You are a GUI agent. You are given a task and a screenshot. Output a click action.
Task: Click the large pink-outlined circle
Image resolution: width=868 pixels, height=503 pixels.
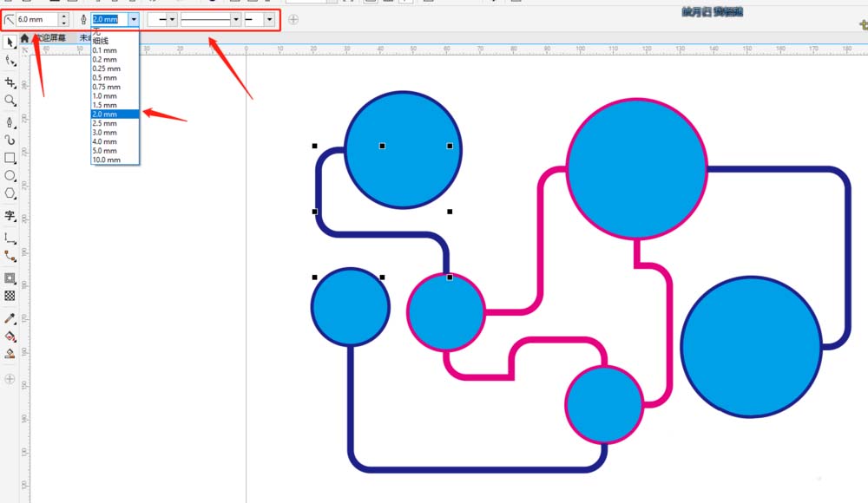[636, 169]
